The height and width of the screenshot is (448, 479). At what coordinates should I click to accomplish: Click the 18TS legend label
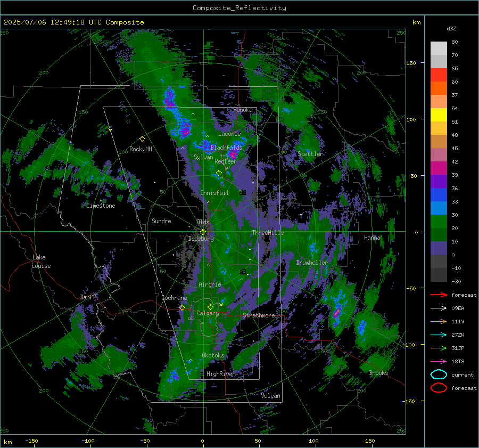tap(458, 362)
